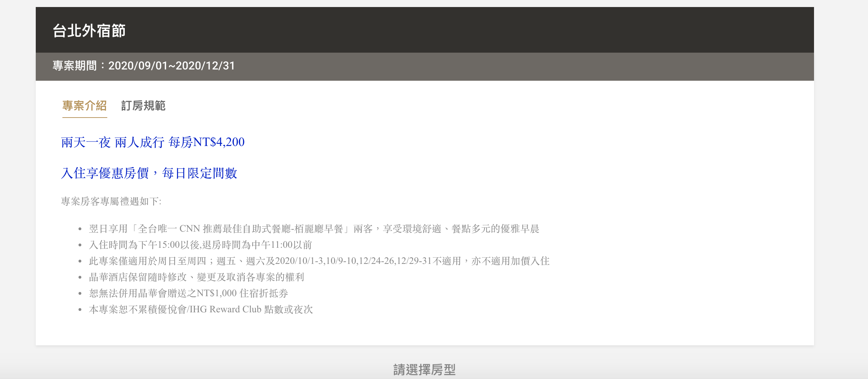Select the 此專案僅適用於周日至周四 bullet
The height and width of the screenshot is (379, 868).
click(319, 261)
